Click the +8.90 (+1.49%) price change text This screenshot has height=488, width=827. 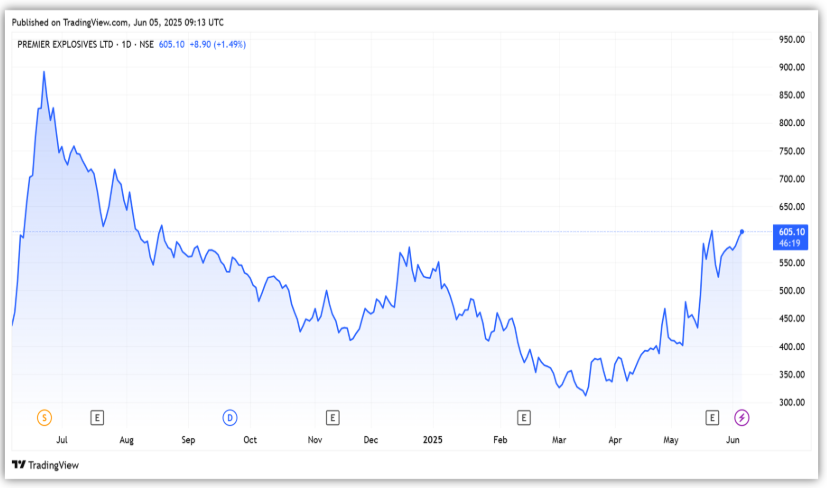click(x=218, y=44)
